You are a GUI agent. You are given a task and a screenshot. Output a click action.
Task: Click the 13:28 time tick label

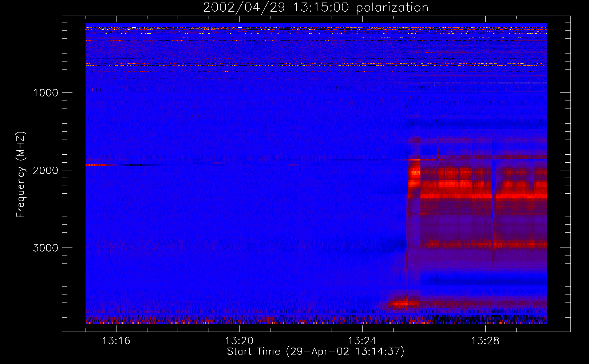tap(485, 341)
